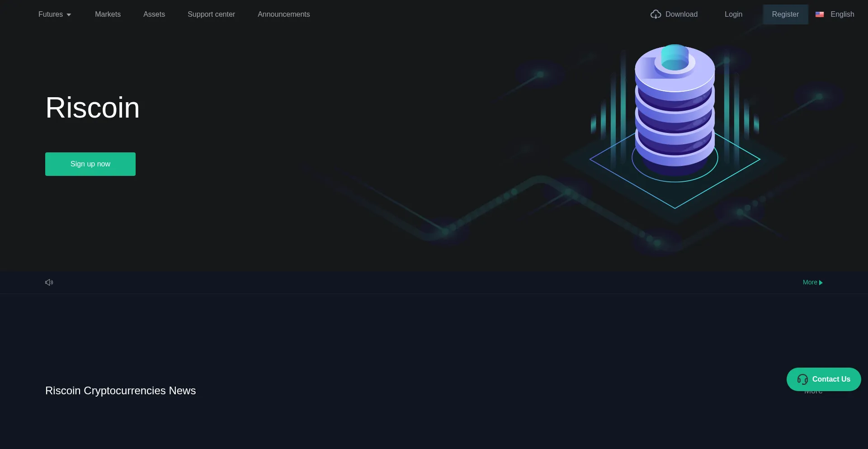The width and height of the screenshot is (868, 449).
Task: Open the Announcements page
Action: [x=283, y=14]
